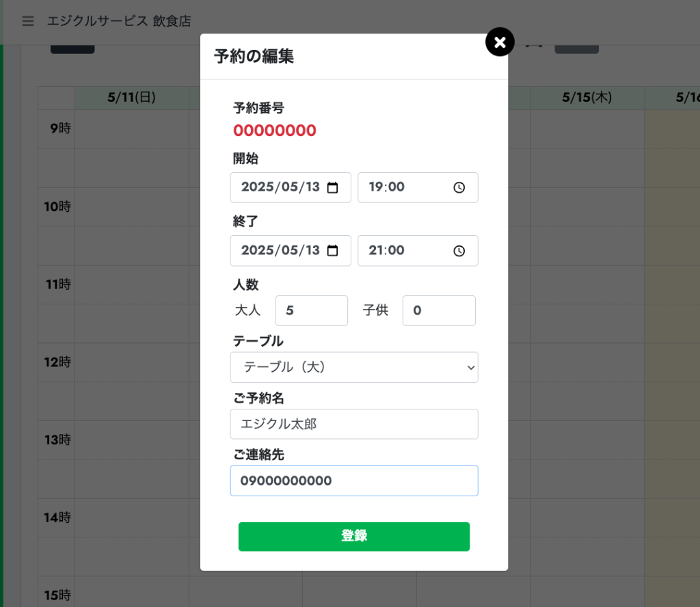Edit the ご予約名 field エジクル太郎
This screenshot has height=607, width=700.
(354, 424)
